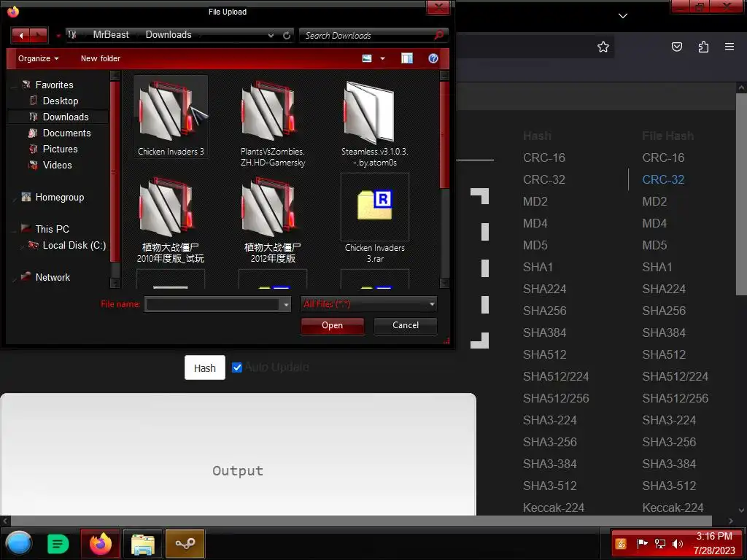This screenshot has width=747, height=560.
Task: Open the green notes app in the taskbar
Action: click(58, 543)
